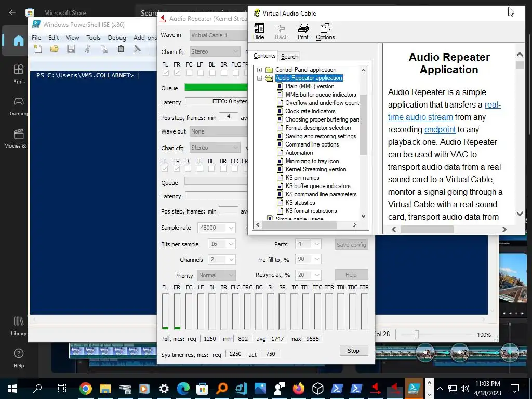This screenshot has height=399, width=532.
Task: Open the Pre-fill to % dropdown
Action: click(x=308, y=259)
